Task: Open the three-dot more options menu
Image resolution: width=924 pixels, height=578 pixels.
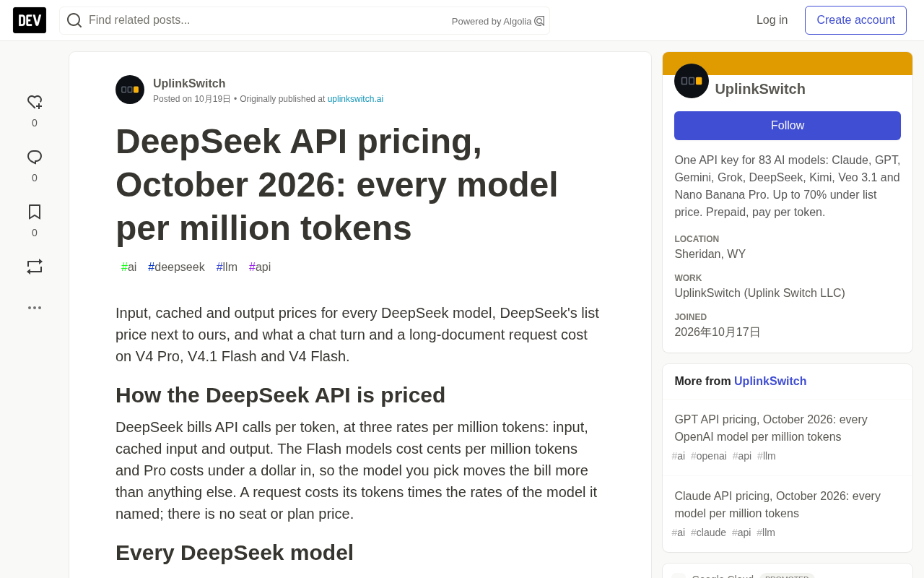Action: click(x=35, y=308)
